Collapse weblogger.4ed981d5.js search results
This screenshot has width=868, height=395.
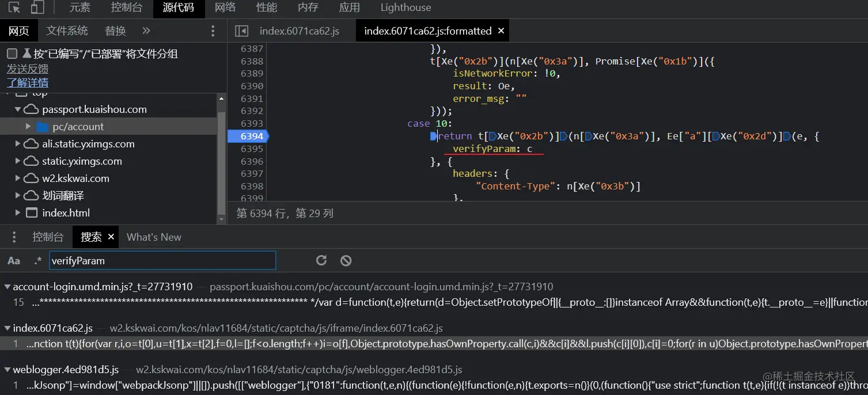[x=7, y=370]
